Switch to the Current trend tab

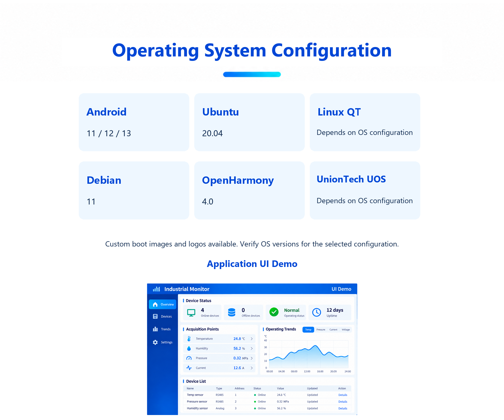click(333, 330)
